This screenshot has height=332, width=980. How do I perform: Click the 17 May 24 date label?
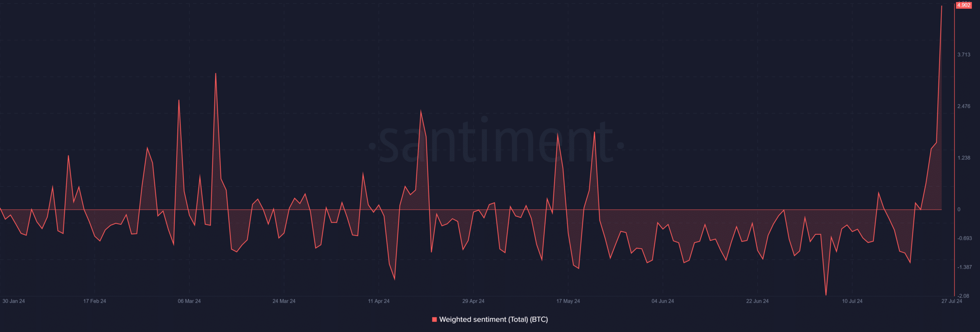(568, 301)
